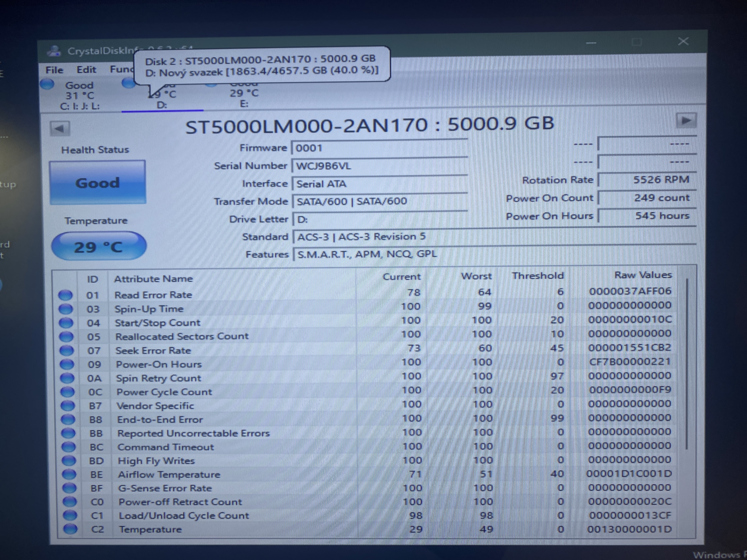Click the Attribute Name column header
The width and height of the screenshot is (747, 560).
pyautogui.click(x=153, y=279)
